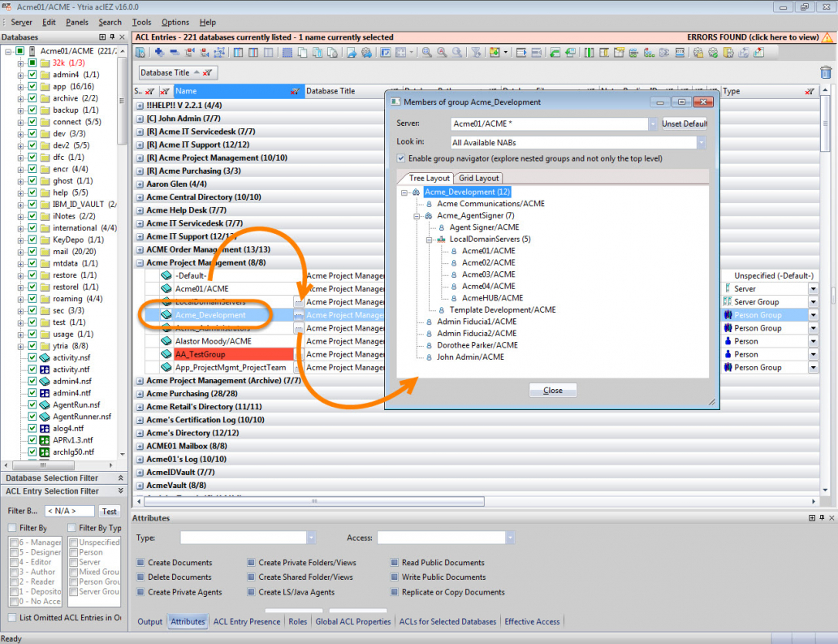This screenshot has width=838, height=644.
Task: Click the grid horizontal scrollbar thumb
Action: (314, 501)
